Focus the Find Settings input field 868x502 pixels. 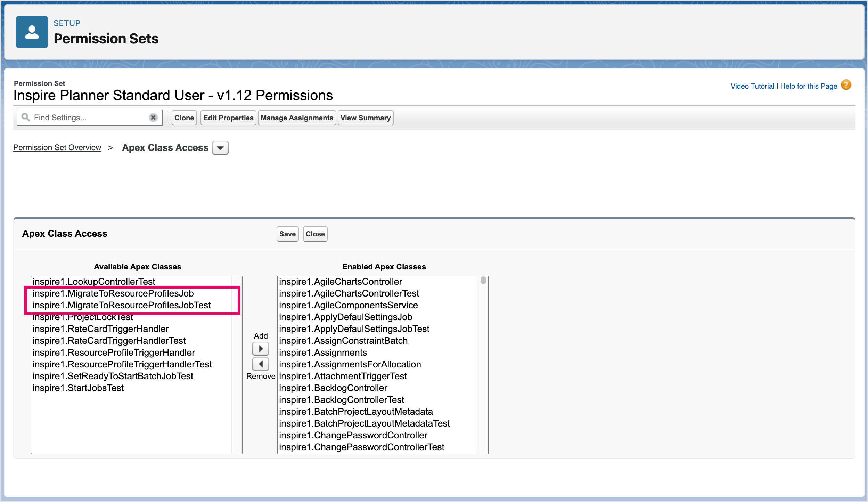pyautogui.click(x=90, y=118)
